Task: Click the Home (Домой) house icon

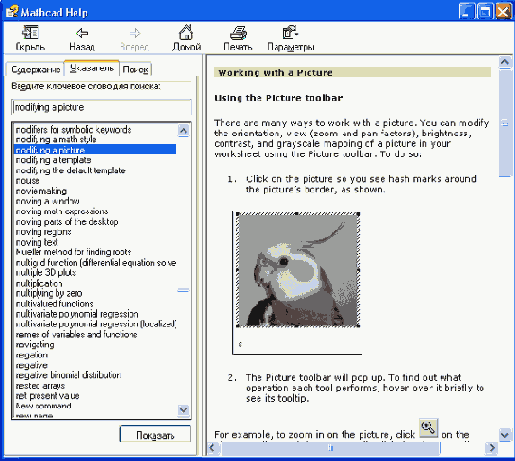Action: click(186, 32)
